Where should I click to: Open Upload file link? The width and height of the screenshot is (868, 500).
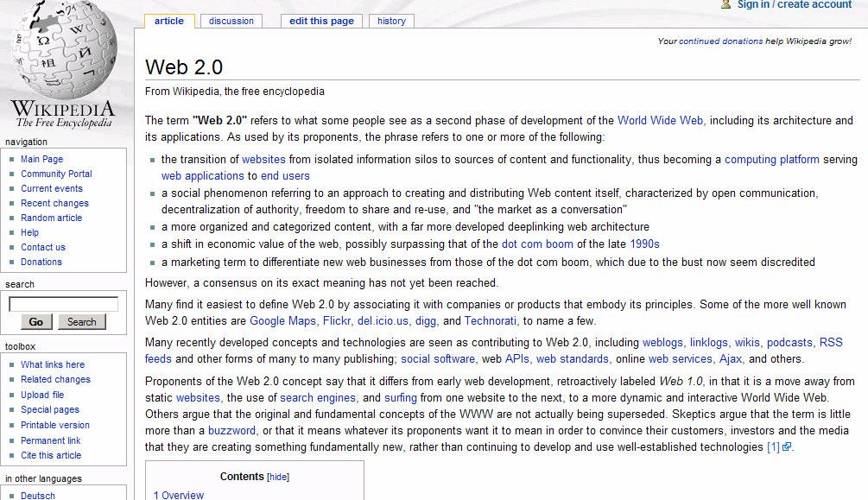(x=42, y=395)
